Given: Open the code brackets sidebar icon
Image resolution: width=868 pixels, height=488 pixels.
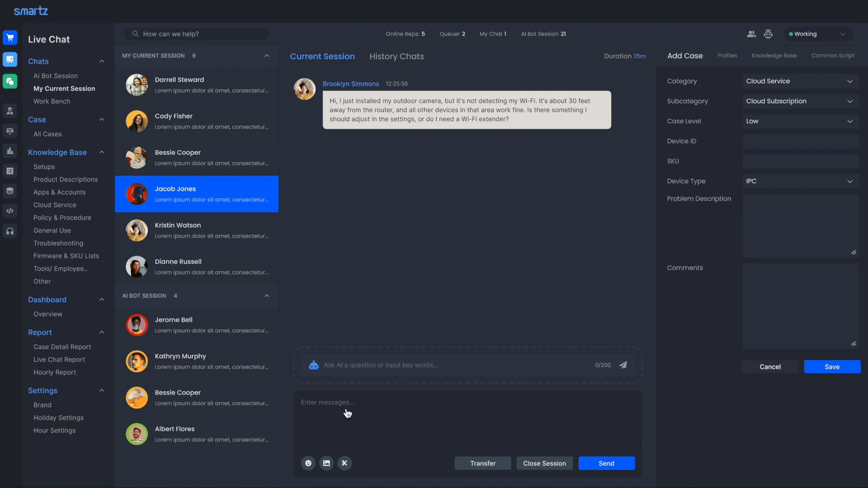Looking at the screenshot, I should coord(10,211).
